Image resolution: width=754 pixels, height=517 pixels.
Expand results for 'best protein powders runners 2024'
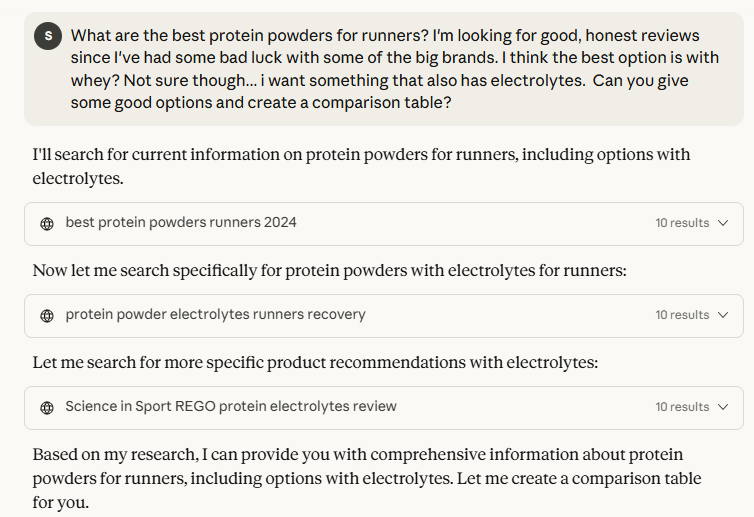[723, 223]
